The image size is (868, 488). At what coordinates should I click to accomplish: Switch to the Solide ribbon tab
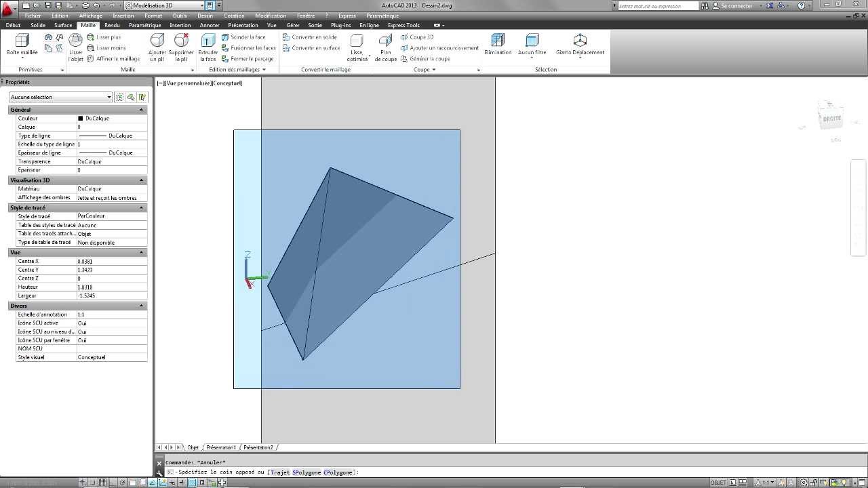point(38,25)
